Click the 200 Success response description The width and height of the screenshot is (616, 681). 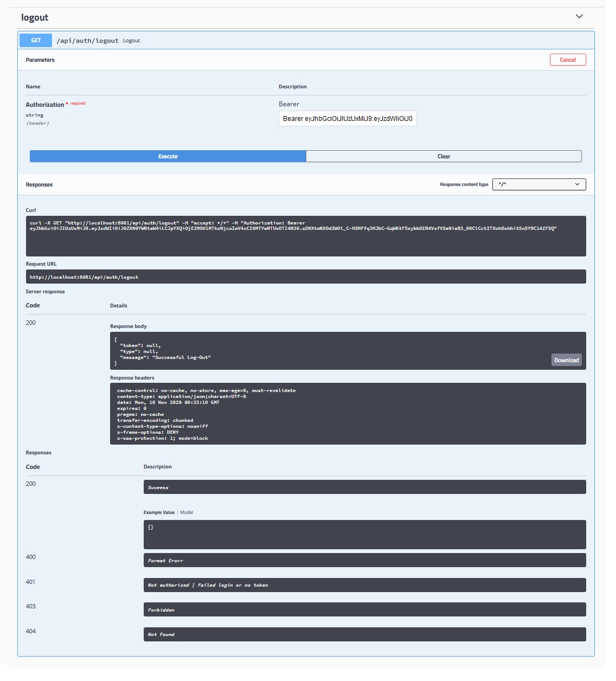pyautogui.click(x=364, y=486)
